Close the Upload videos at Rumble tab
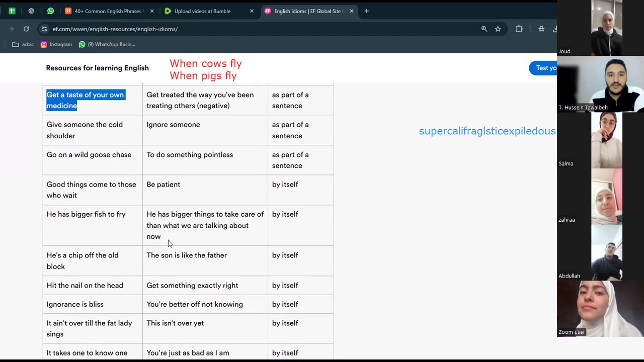Image resolution: width=644 pixels, height=362 pixels. pyautogui.click(x=252, y=11)
